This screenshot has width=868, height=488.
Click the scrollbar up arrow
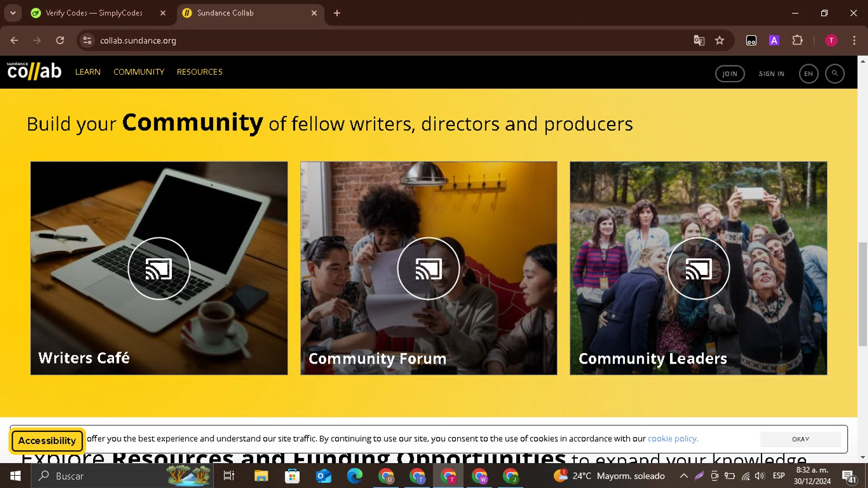863,60
